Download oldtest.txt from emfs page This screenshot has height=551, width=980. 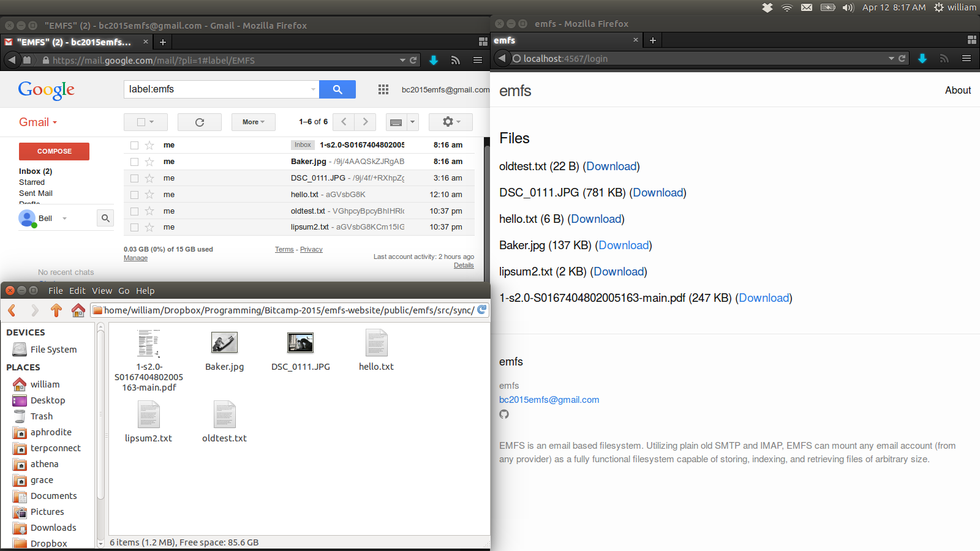click(611, 167)
